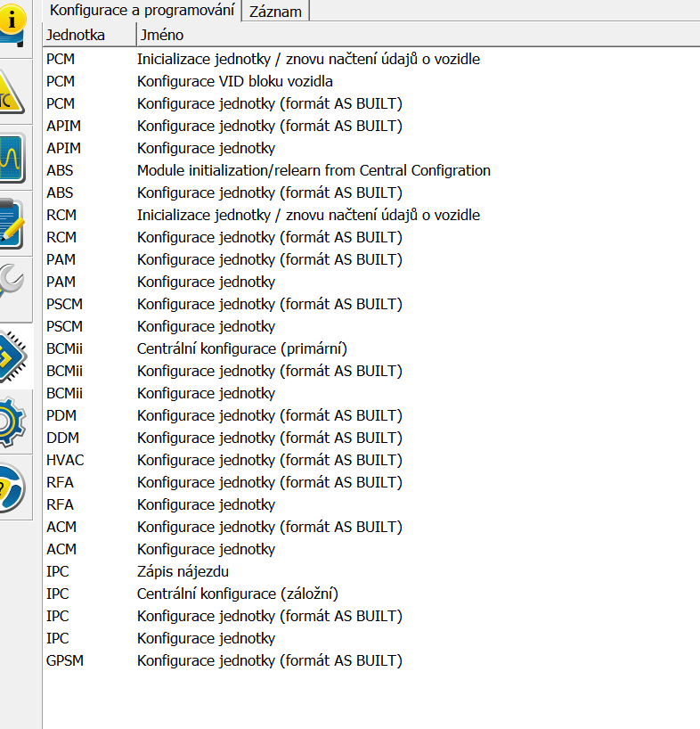The height and width of the screenshot is (729, 700).
Task: Open the oscilloscope live data section
Action: 14,159
